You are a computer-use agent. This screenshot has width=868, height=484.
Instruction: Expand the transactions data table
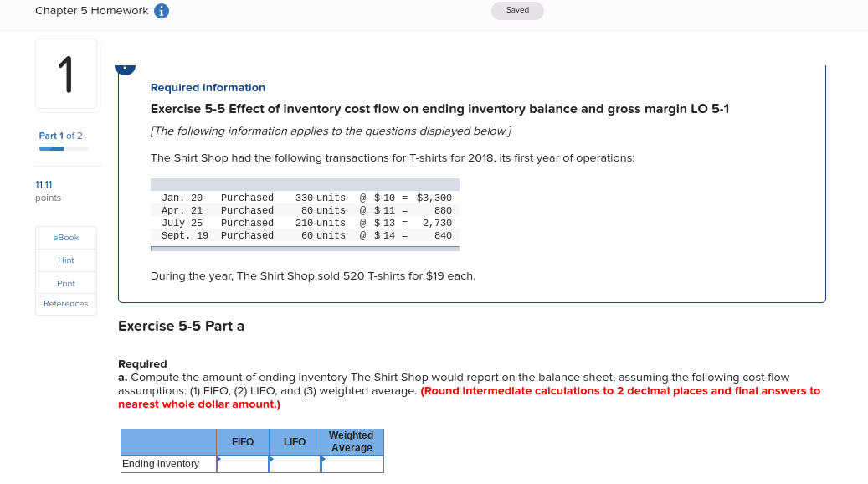[x=305, y=183]
